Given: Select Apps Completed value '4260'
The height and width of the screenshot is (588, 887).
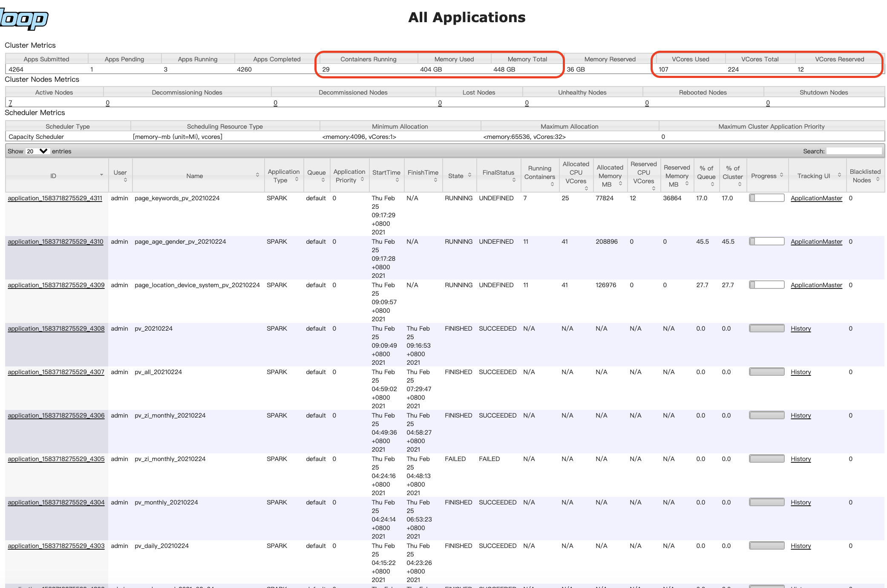Looking at the screenshot, I should point(244,69).
